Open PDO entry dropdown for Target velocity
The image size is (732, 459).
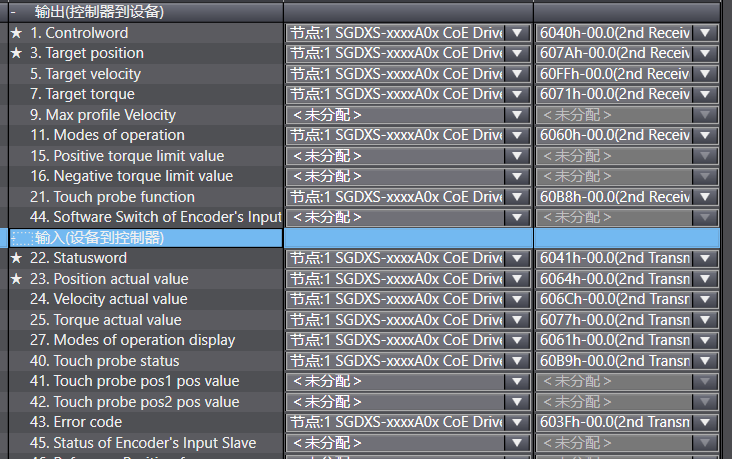707,74
